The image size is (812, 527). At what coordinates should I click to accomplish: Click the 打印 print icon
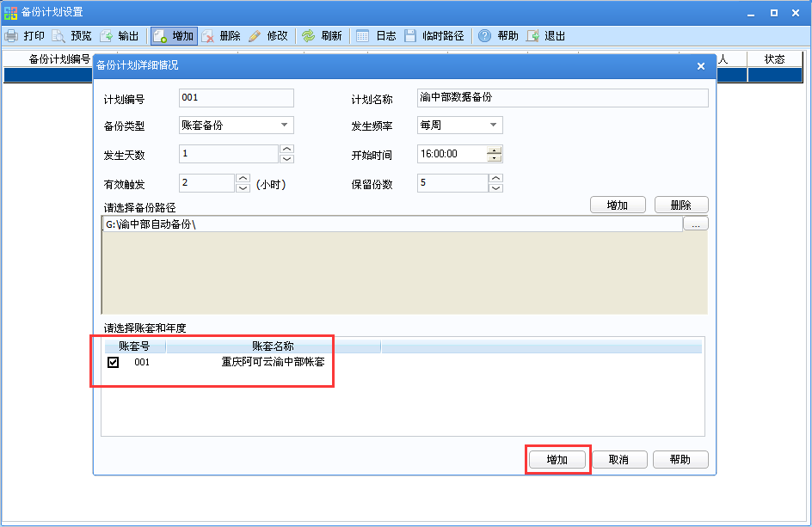pos(13,35)
